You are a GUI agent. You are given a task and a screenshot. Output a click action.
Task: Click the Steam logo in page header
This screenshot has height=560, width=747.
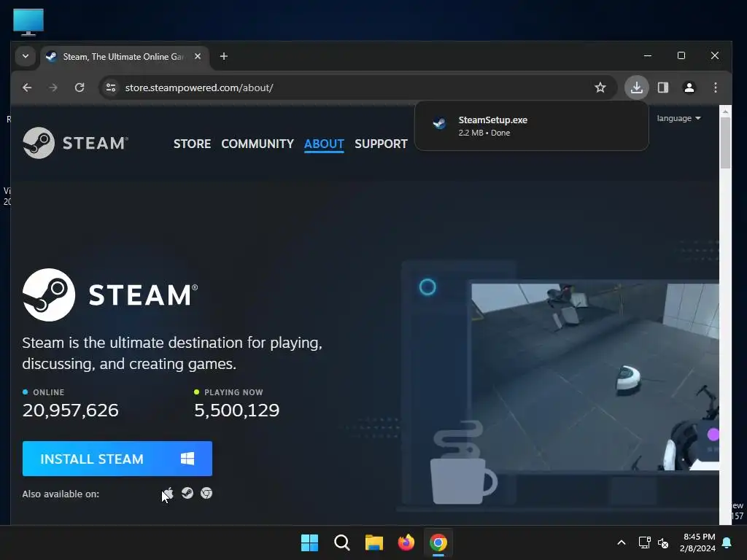pos(75,143)
